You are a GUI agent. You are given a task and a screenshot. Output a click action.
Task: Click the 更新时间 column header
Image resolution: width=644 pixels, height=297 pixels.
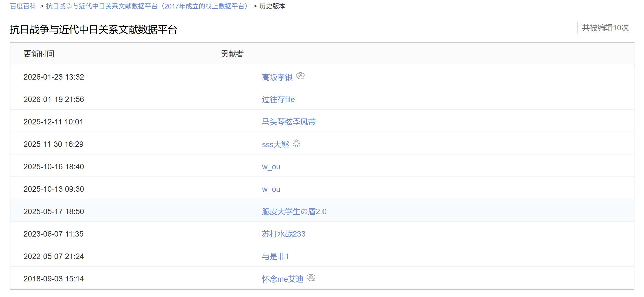tap(39, 54)
